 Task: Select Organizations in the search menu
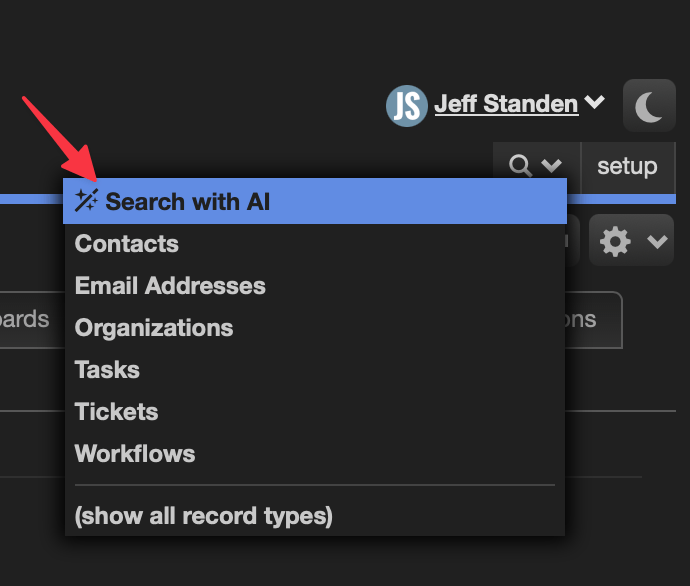coord(315,328)
